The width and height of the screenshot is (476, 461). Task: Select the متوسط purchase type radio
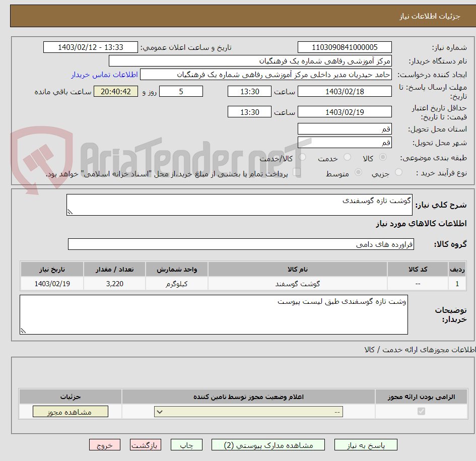358,172
